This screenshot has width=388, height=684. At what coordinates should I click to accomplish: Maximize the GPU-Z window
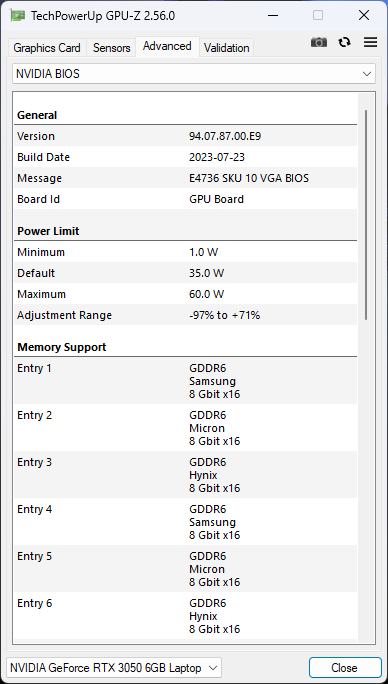click(318, 16)
